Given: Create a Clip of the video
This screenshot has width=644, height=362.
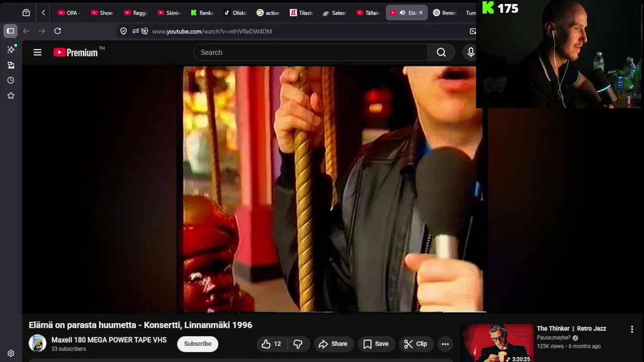Looking at the screenshot, I should [416, 344].
